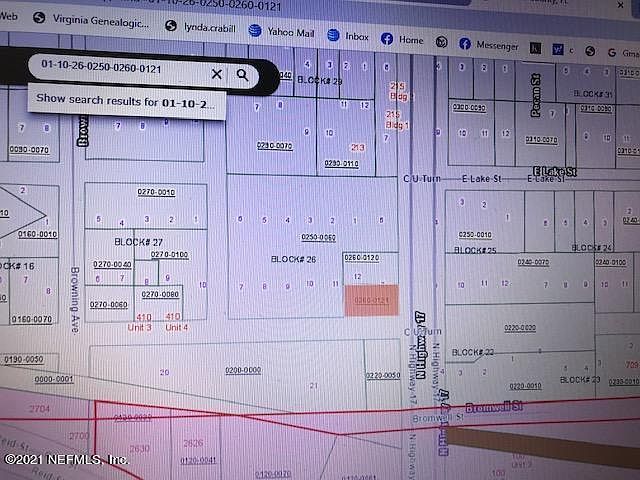640x480 pixels.
Task: Click parcel label 0080-0070
Action: (29, 150)
